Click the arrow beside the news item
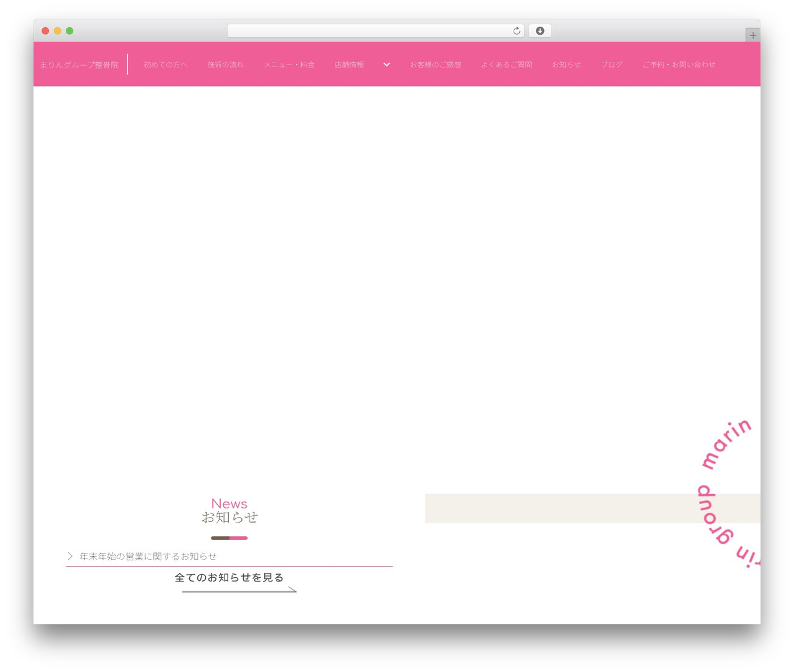Screen dimensions: 794x672 (70, 557)
